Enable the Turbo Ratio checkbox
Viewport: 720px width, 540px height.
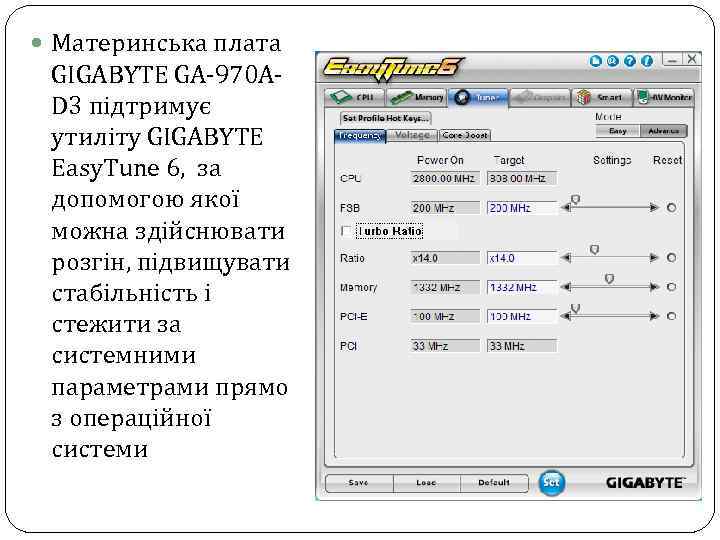(347, 231)
